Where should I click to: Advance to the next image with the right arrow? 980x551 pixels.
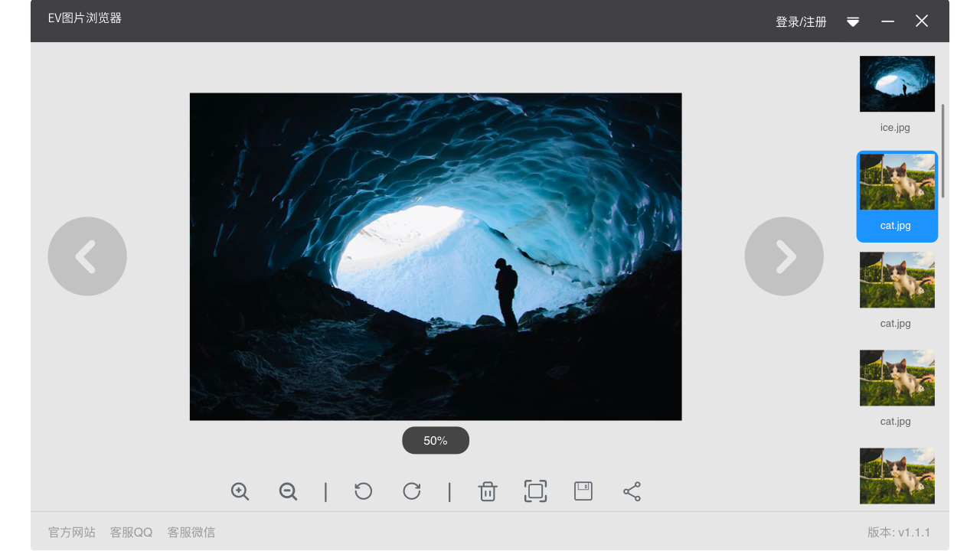(784, 256)
